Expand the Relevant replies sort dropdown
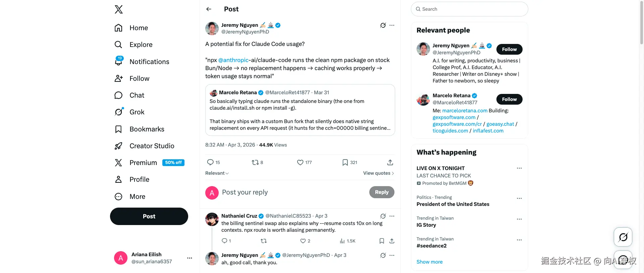 click(x=217, y=173)
